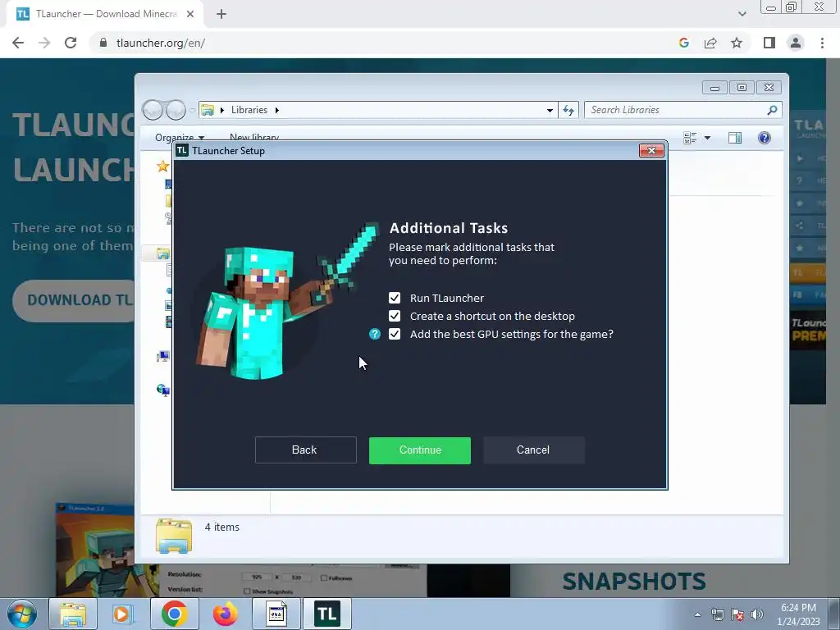
Task: Click New library in Explorer toolbar
Action: [254, 137]
